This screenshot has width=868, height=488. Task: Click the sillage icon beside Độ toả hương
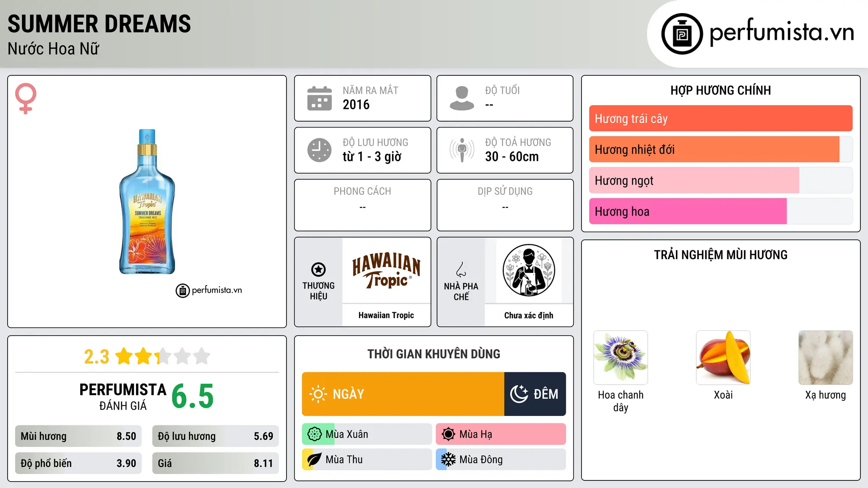click(462, 150)
